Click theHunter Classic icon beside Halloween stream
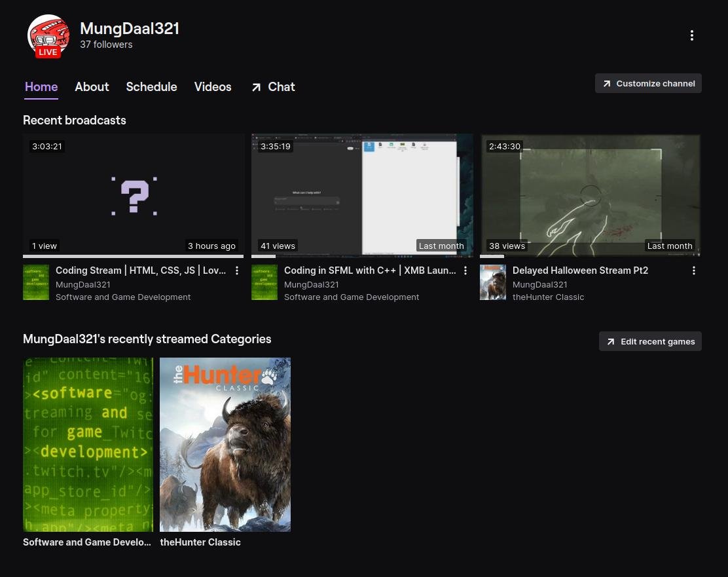Screen dimensions: 728x577 pos(492,282)
